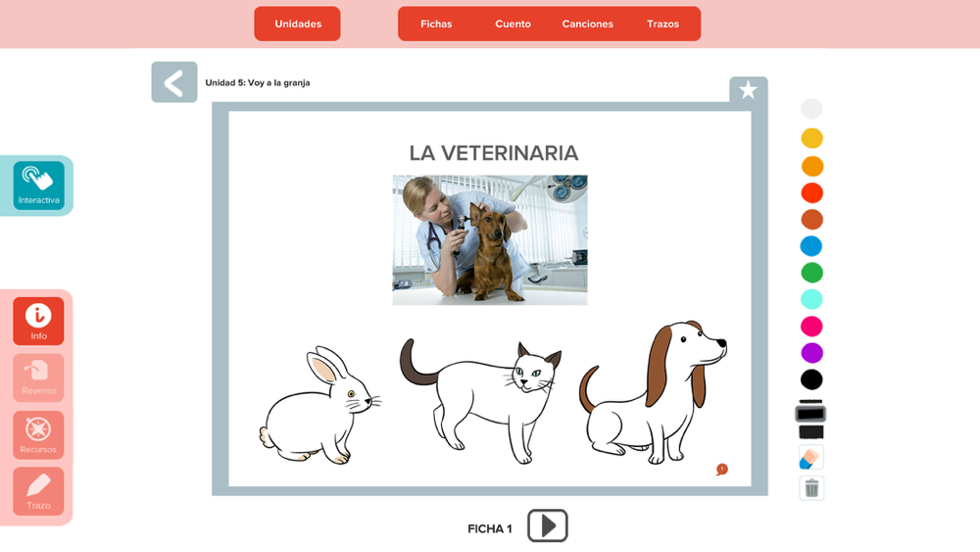The height and width of the screenshot is (552, 980).
Task: Switch to the Cuento tab
Action: coord(514,24)
